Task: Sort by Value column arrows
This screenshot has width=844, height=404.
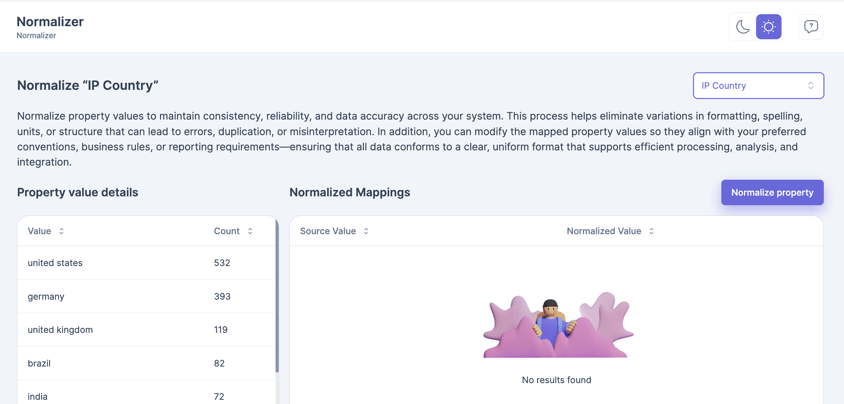Action: [62, 231]
